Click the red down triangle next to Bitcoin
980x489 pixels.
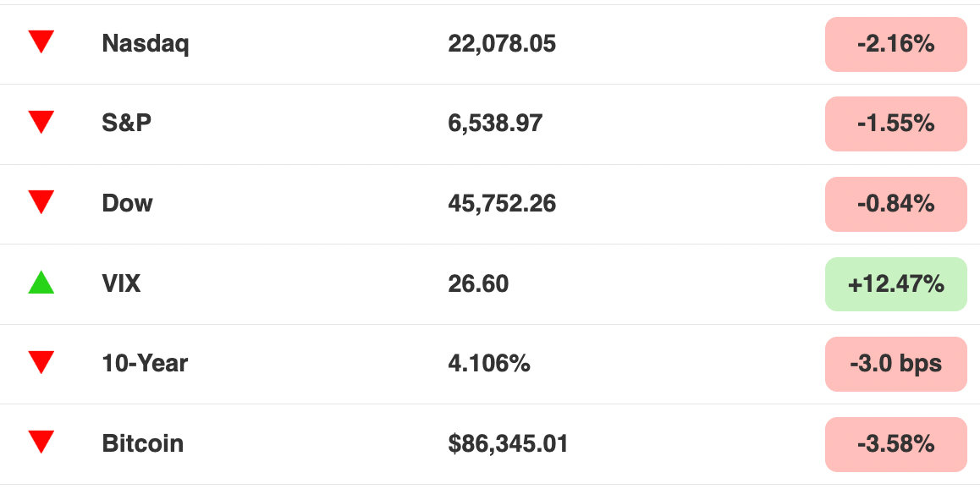(41, 442)
